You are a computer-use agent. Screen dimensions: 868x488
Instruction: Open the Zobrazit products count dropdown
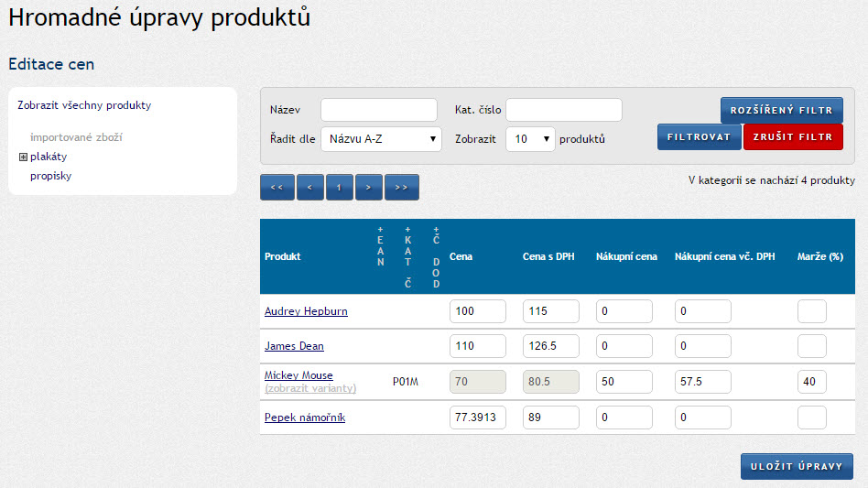point(530,139)
